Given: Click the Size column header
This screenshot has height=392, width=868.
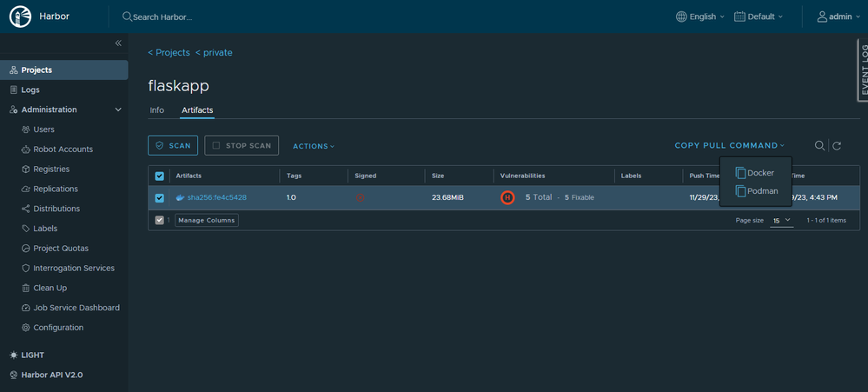Looking at the screenshot, I should (438, 176).
